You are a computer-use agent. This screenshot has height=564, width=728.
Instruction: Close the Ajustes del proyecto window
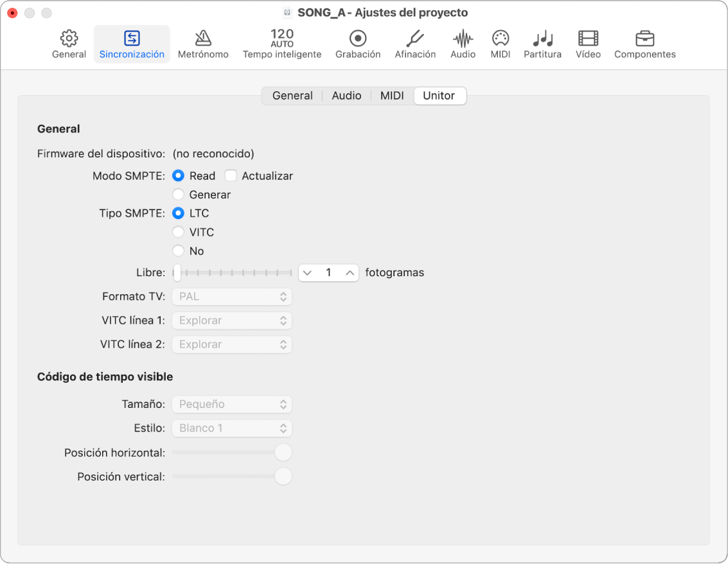point(13,13)
